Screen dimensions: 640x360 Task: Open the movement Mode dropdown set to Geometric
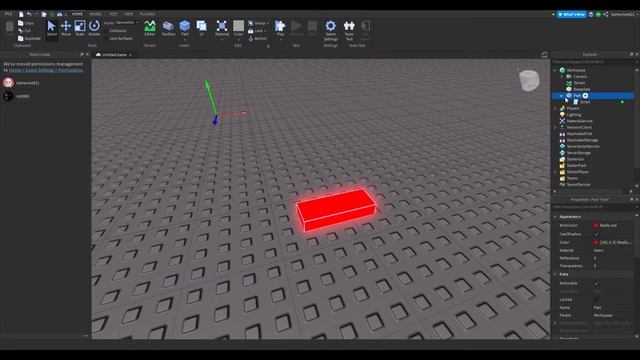point(127,23)
